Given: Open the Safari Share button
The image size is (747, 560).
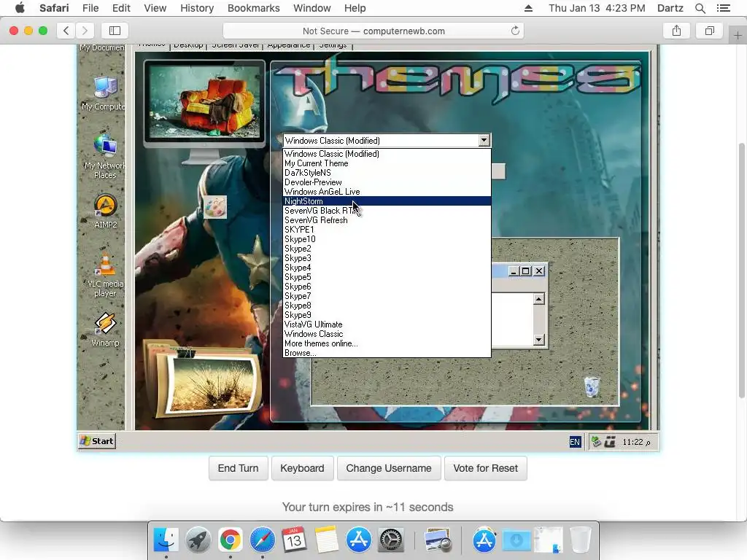Looking at the screenshot, I should pyautogui.click(x=676, y=31).
